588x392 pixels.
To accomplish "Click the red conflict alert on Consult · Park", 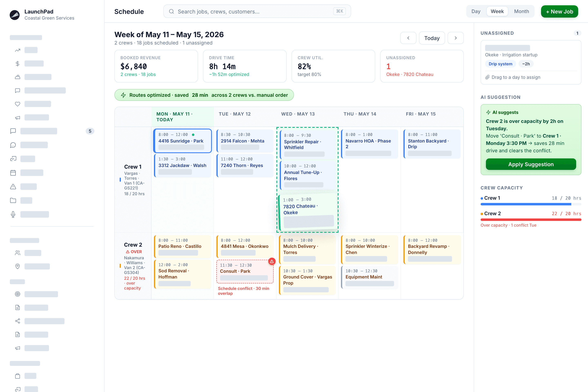I will coord(272,261).
